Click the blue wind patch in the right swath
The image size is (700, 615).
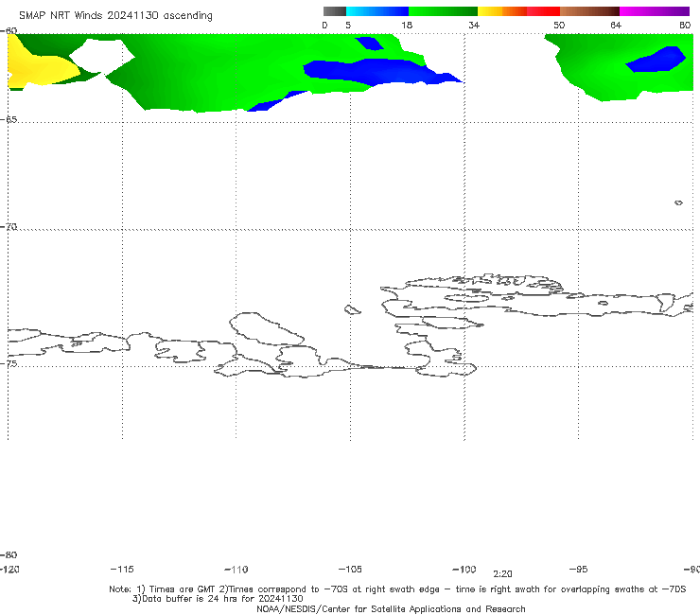click(656, 61)
